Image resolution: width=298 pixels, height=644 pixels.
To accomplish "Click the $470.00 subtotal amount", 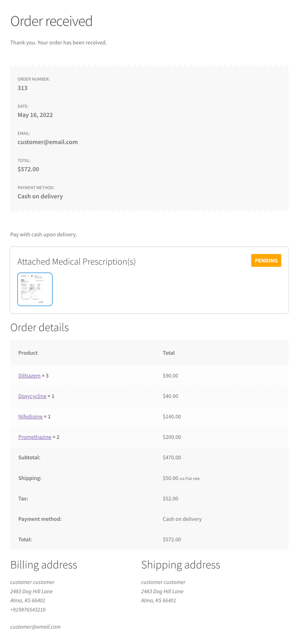I will click(172, 457).
